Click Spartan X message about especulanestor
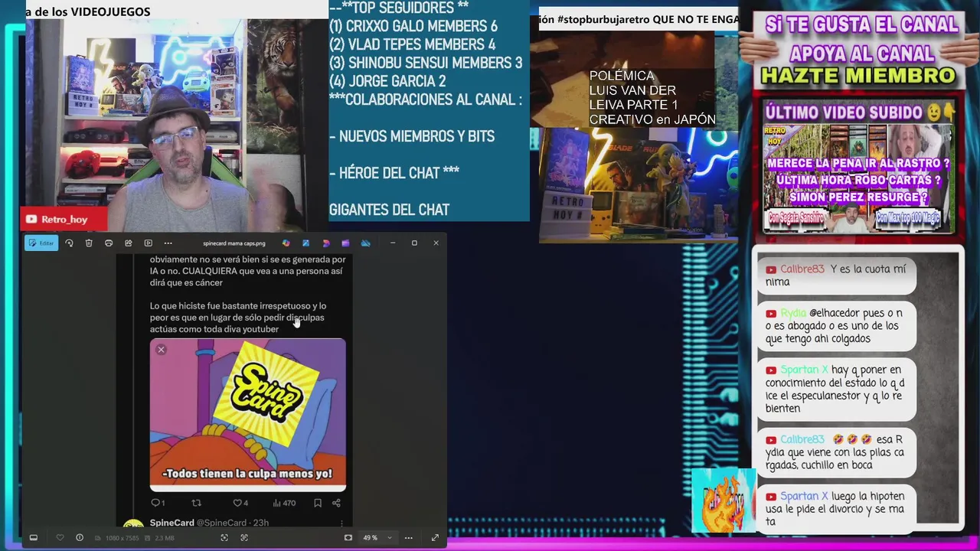The image size is (980, 551). click(836, 389)
